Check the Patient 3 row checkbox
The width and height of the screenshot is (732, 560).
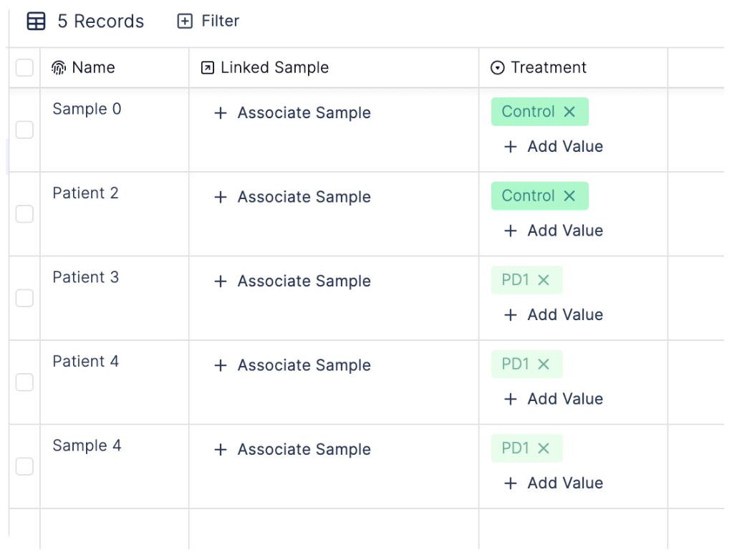(24, 298)
